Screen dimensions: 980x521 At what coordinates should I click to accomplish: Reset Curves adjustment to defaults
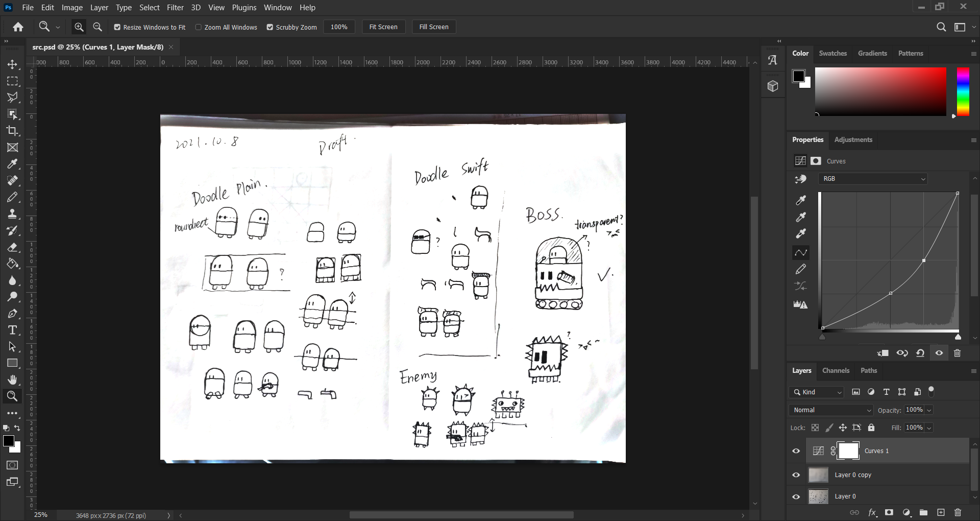pyautogui.click(x=920, y=353)
